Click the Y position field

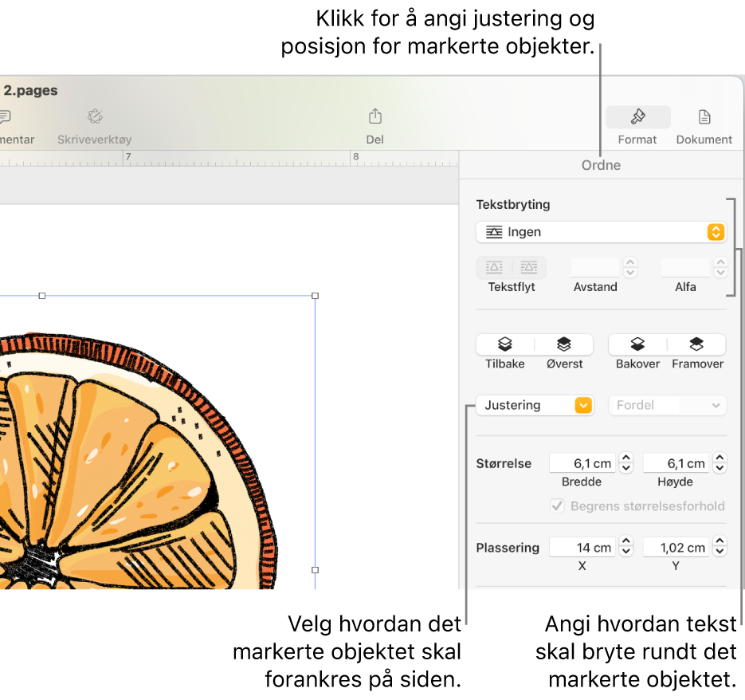click(676, 547)
